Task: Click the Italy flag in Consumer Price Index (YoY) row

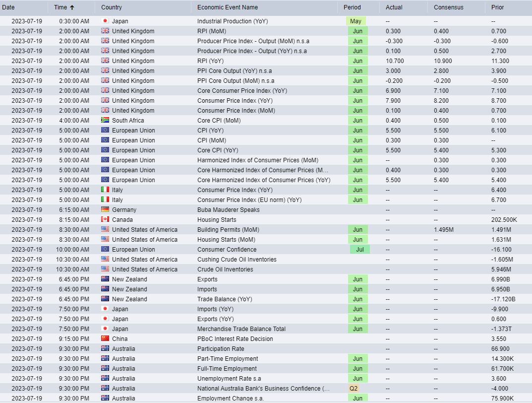Action: tap(105, 190)
